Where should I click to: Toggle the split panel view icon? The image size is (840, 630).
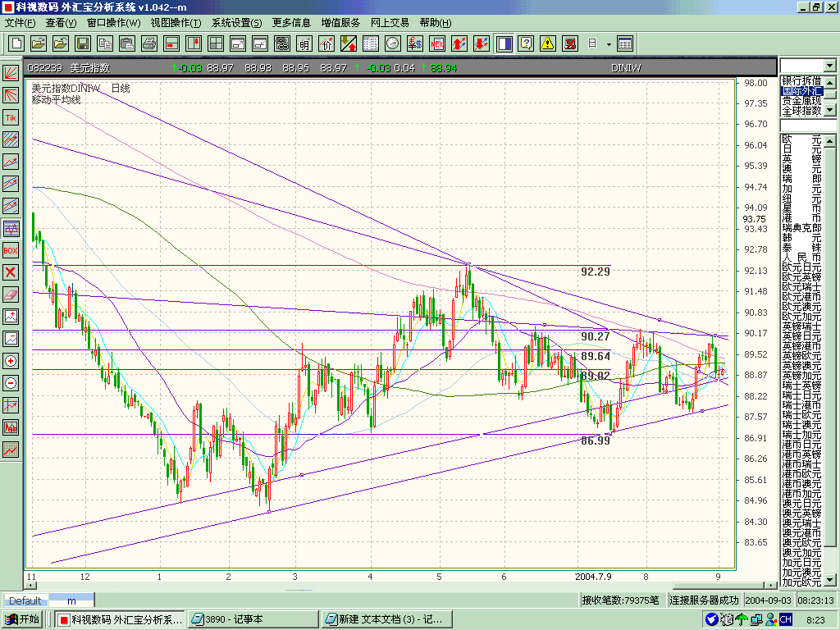pos(504,44)
